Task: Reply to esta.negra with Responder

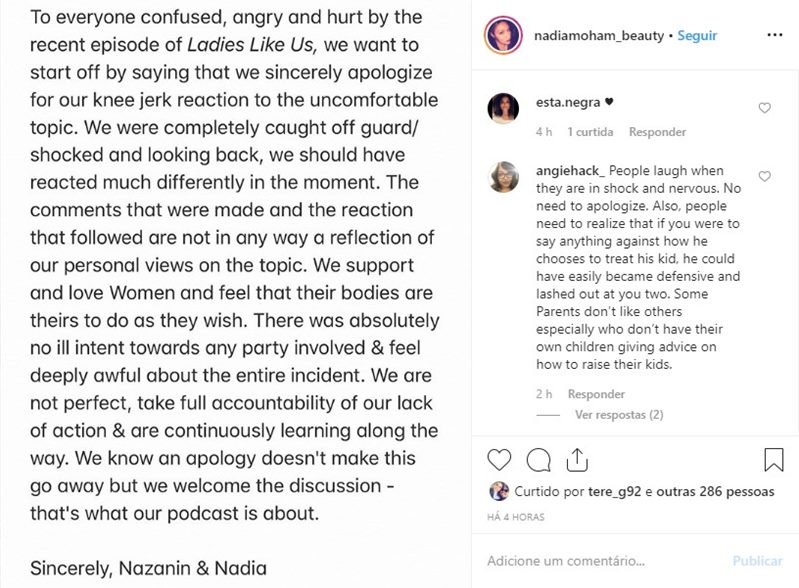Action: (x=657, y=132)
